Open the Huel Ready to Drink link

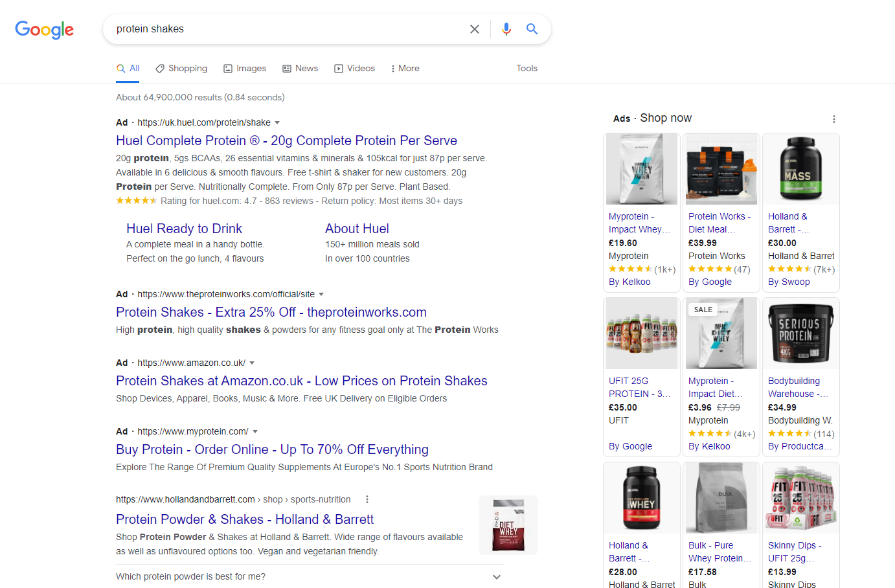[x=184, y=229]
